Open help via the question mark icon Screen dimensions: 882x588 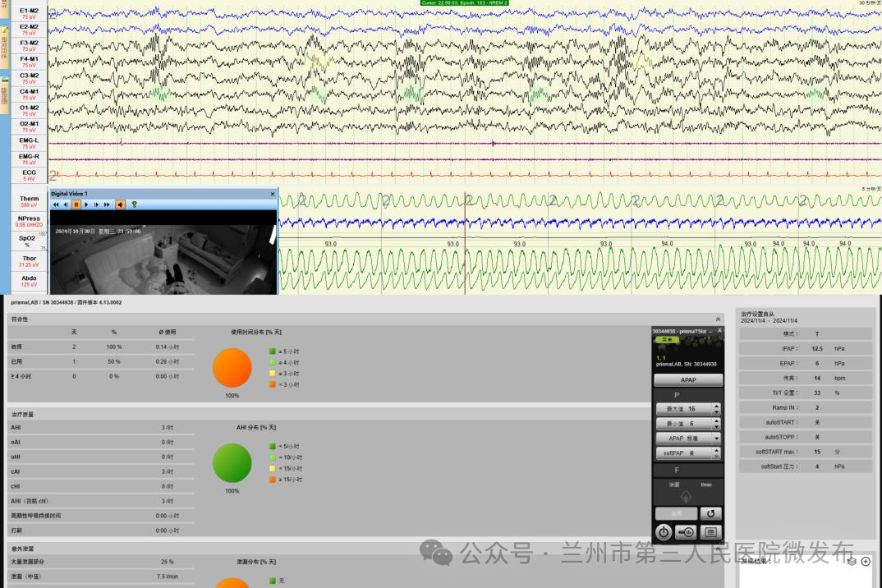pos(135,204)
